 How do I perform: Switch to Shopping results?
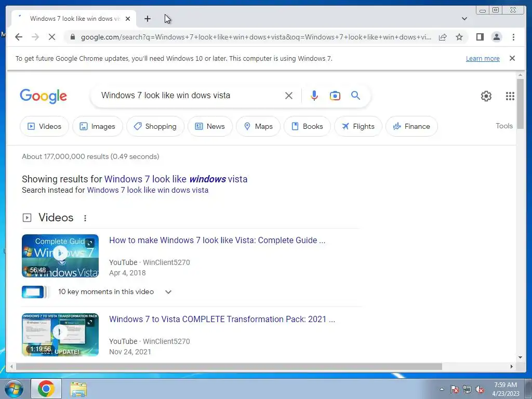click(155, 126)
